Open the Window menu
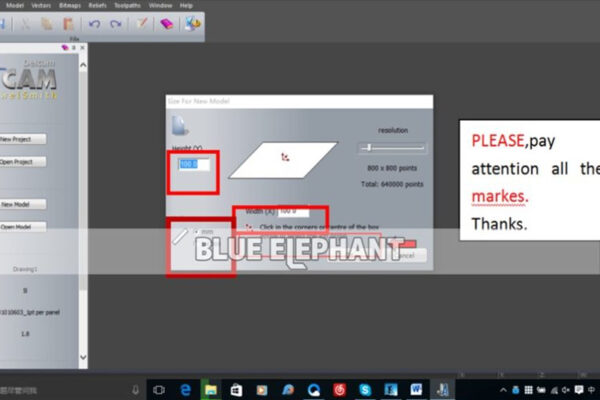 point(160,6)
